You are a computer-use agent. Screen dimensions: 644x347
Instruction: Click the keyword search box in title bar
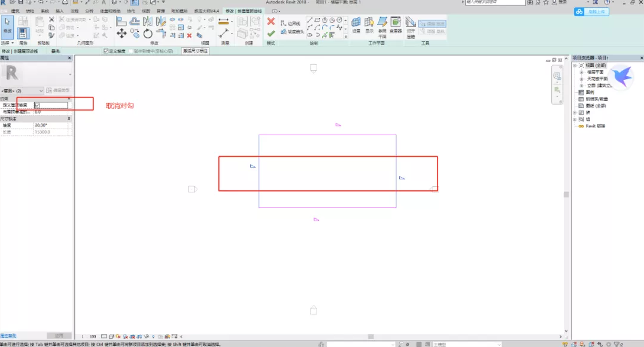(x=496, y=2)
